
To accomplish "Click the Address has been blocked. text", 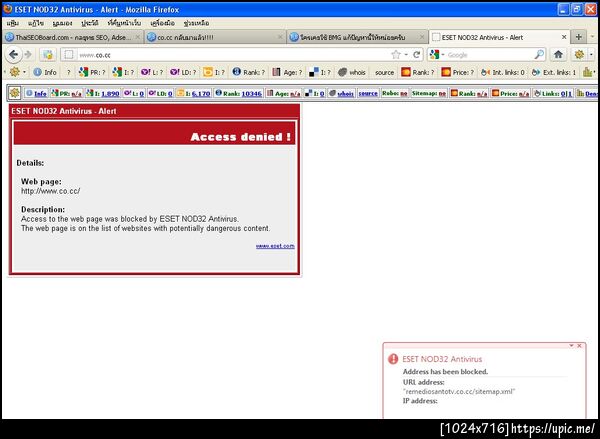I will click(445, 371).
